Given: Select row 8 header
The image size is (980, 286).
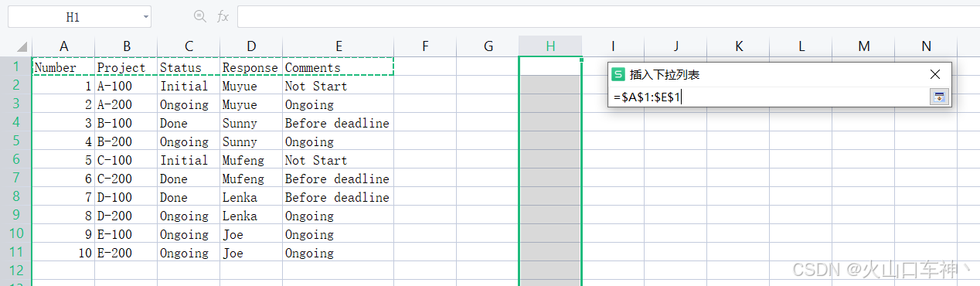Looking at the screenshot, I should [15, 196].
